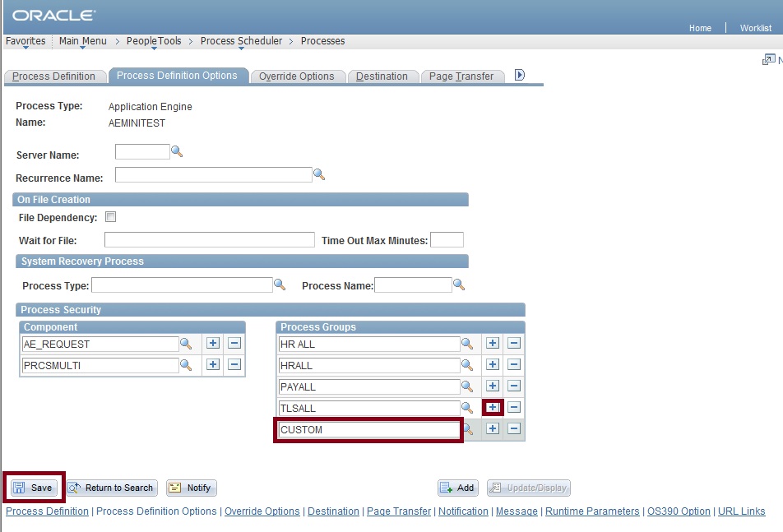Screen dimensions: 783x532
Task: Focus the Wait for File field
Action: coord(210,239)
